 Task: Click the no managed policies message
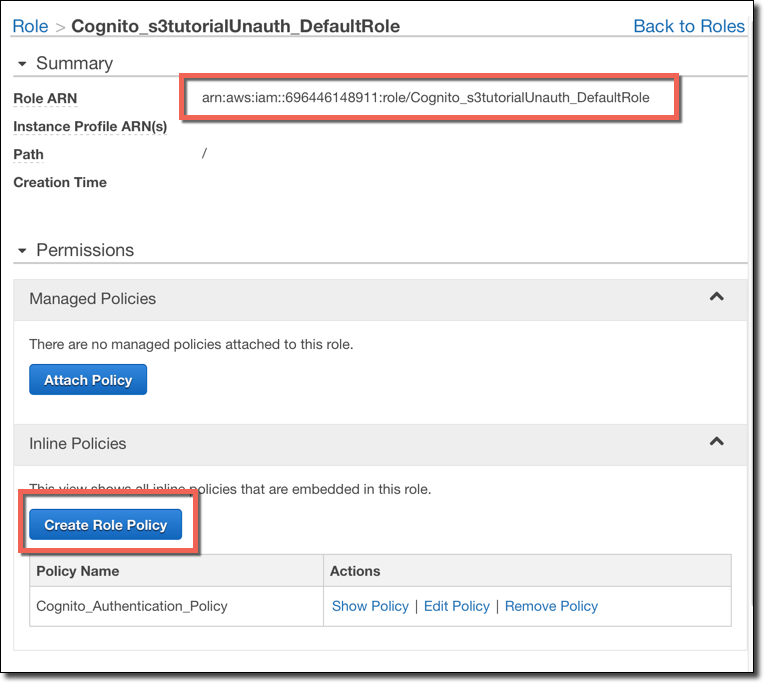pos(191,344)
